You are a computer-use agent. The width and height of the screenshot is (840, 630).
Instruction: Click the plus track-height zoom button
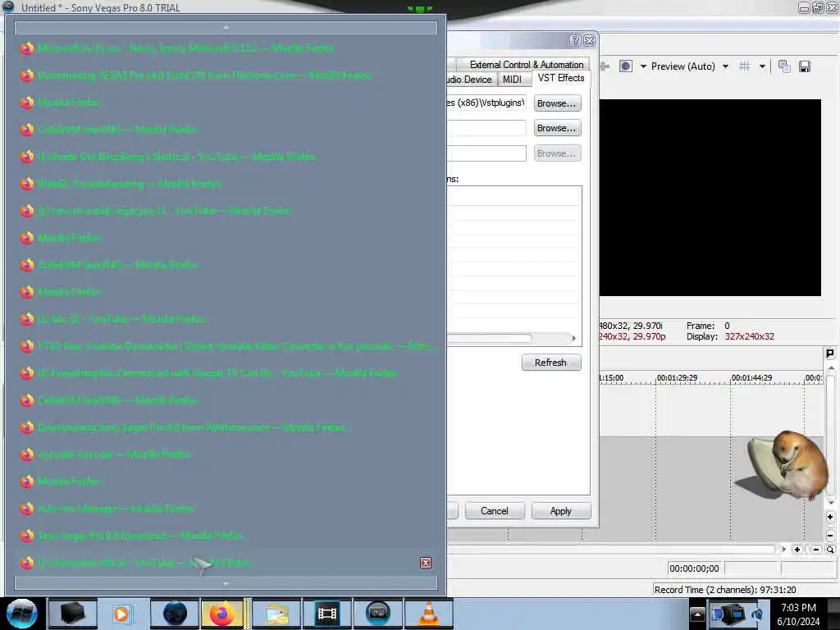coord(830,517)
